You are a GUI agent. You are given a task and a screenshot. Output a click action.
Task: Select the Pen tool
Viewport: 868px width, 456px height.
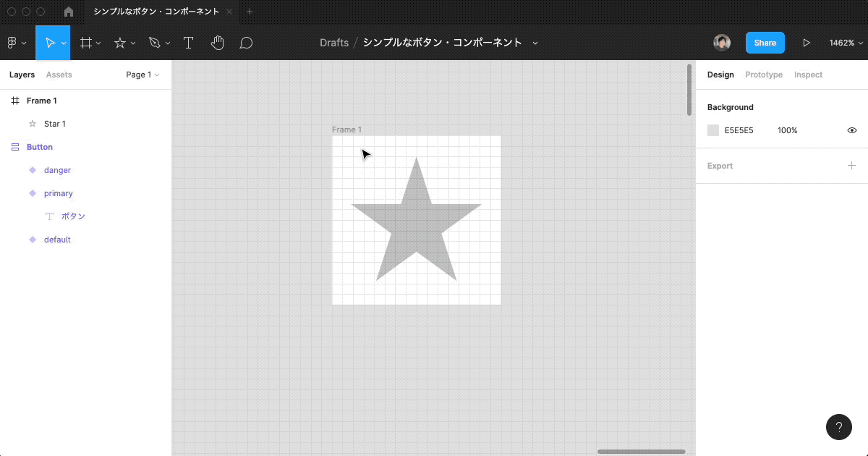[154, 43]
